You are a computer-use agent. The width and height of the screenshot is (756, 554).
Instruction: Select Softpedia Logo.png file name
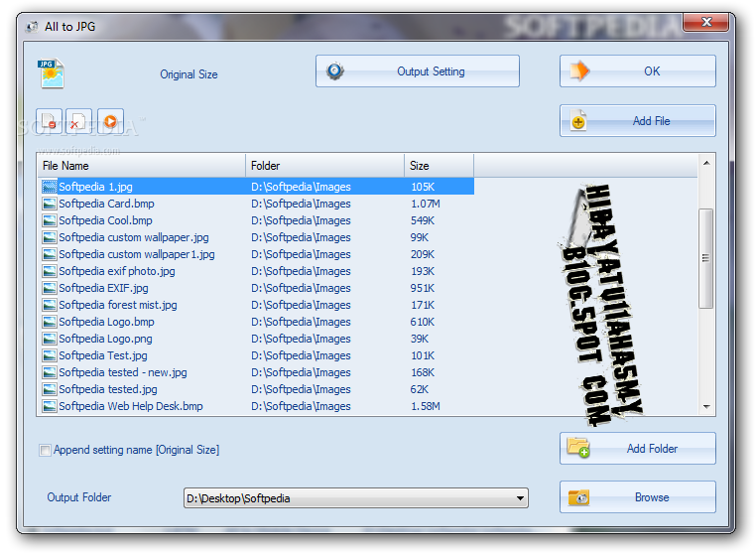(x=105, y=339)
